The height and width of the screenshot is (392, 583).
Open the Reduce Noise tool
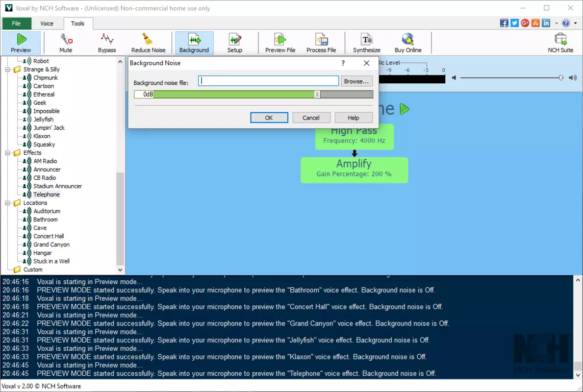(x=148, y=43)
